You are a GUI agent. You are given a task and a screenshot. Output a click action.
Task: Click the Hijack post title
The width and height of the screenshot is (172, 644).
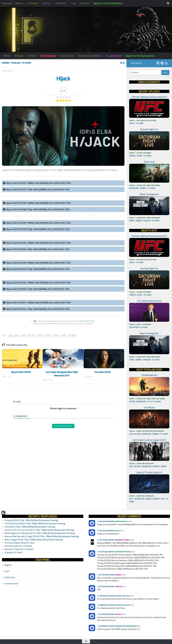63,79
